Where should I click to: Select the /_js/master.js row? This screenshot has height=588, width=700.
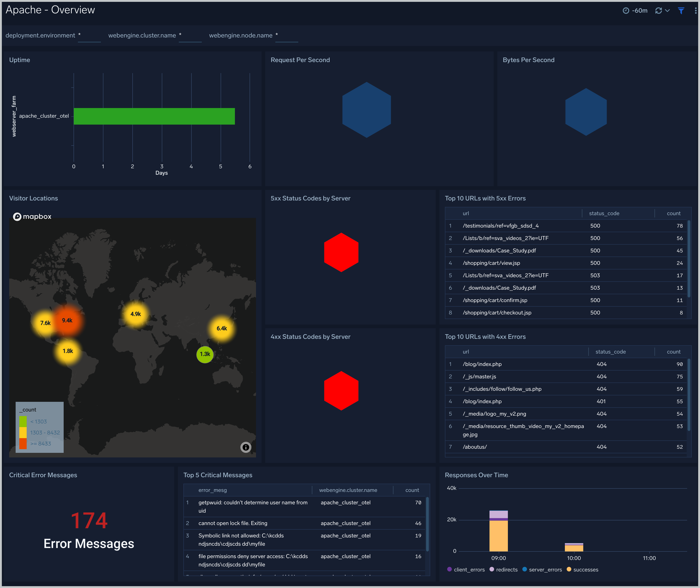[566, 376]
